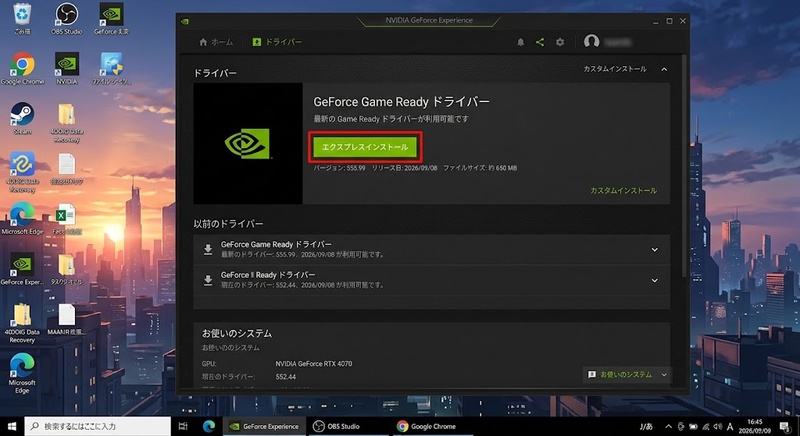Open the taskbar clock and date
The width and height of the screenshot is (800, 436).
755,426
